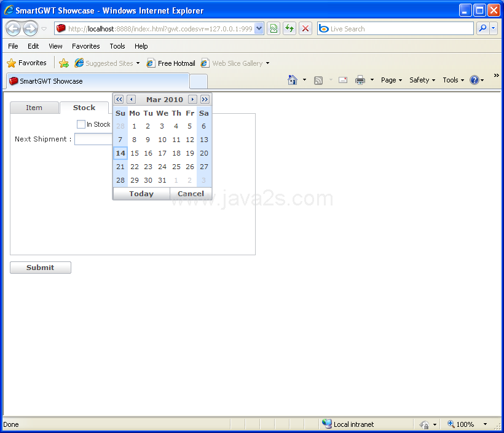Expand hidden command bar items chevron
The width and height of the screenshot is (504, 433).
pos(496,75)
